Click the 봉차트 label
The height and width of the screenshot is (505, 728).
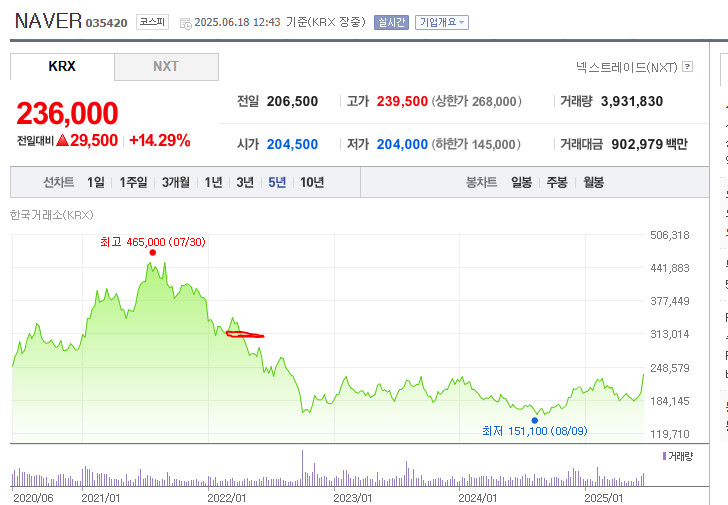pyautogui.click(x=481, y=182)
